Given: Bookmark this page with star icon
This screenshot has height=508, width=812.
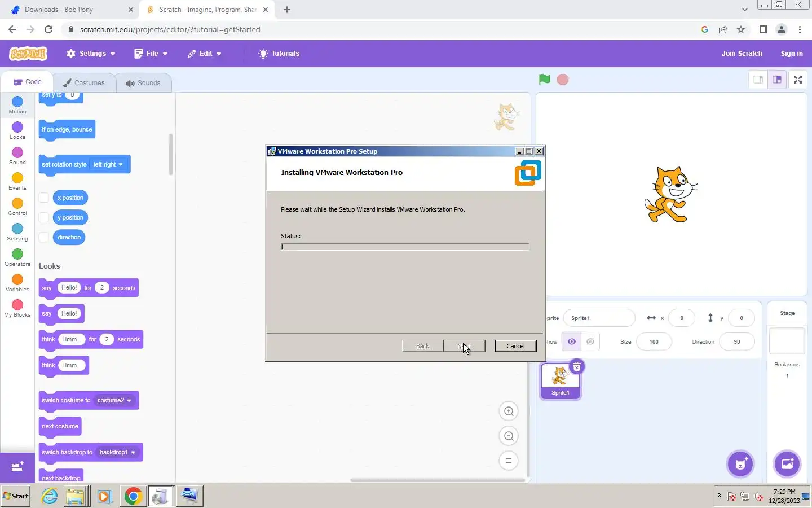Looking at the screenshot, I should pos(741,29).
